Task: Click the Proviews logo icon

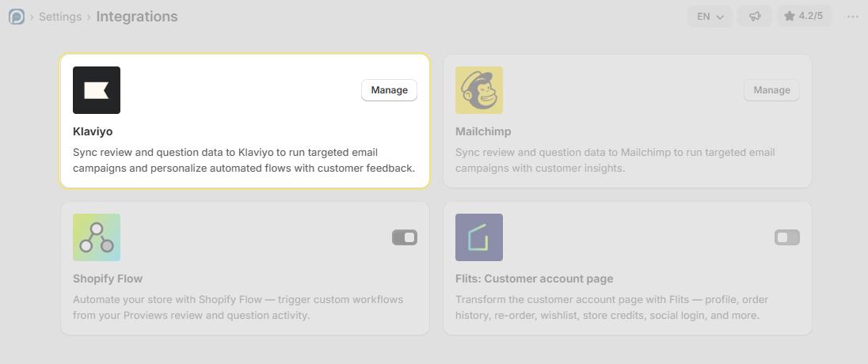Action: point(17,17)
